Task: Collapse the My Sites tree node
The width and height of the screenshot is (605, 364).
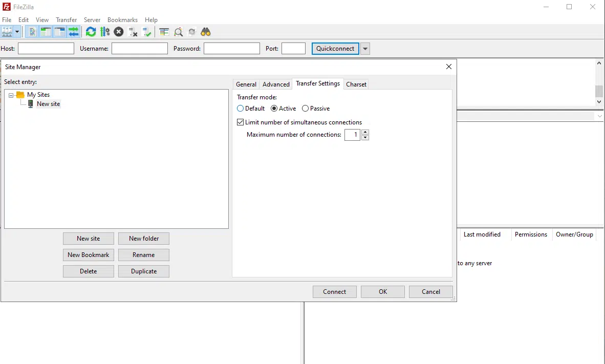Action: (11, 95)
